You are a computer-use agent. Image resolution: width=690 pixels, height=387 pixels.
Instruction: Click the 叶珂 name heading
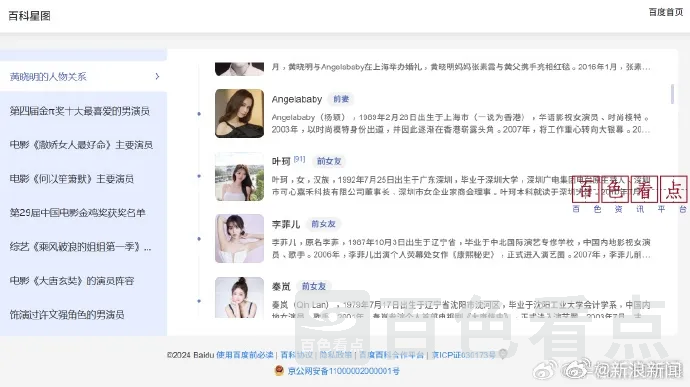(281, 162)
